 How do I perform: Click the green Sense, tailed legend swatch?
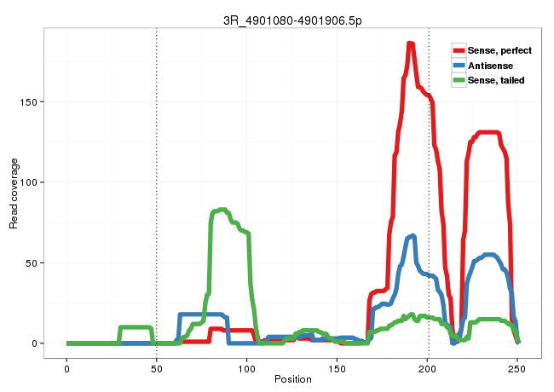459,79
